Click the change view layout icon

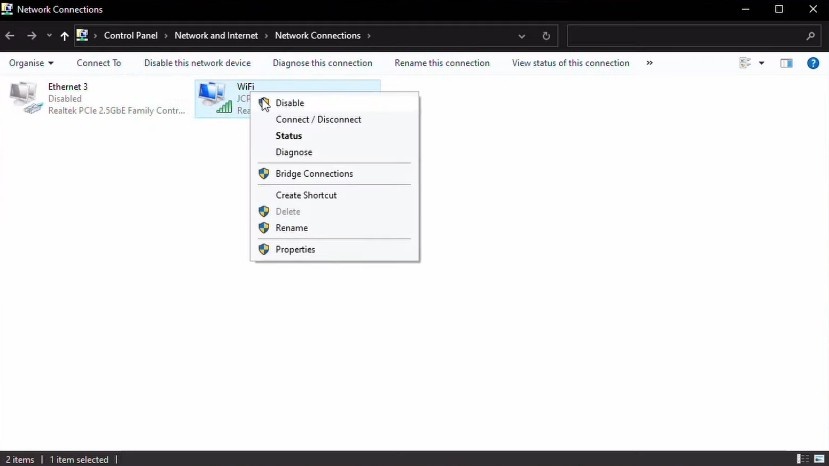[x=745, y=63]
